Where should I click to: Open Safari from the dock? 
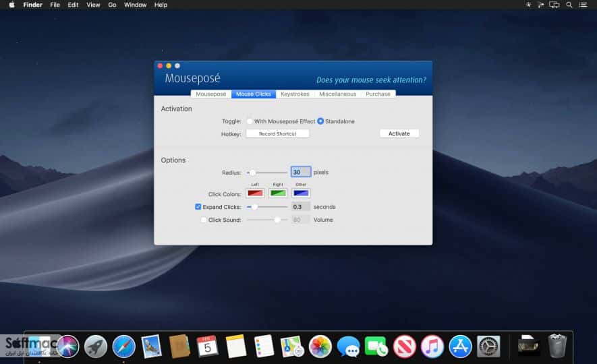pyautogui.click(x=123, y=346)
